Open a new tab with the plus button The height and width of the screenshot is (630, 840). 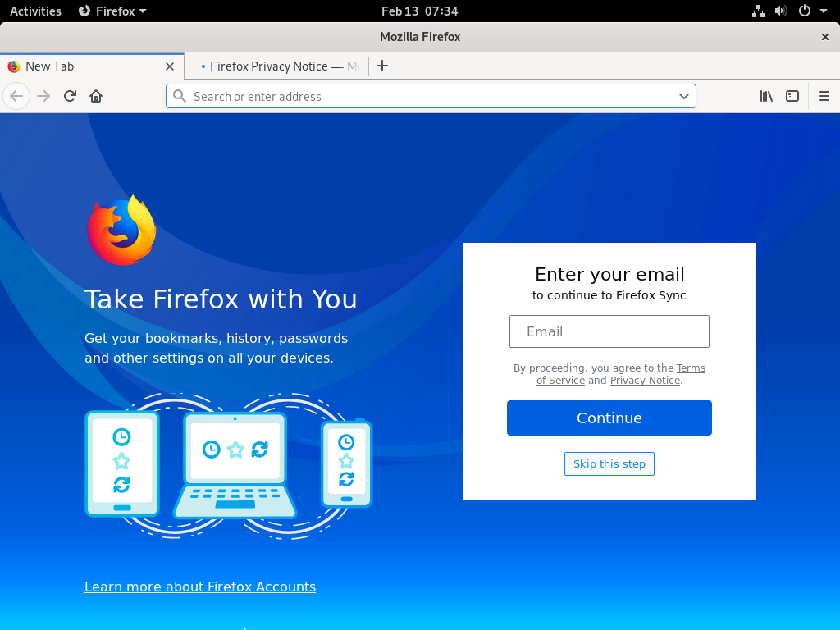[x=382, y=66]
